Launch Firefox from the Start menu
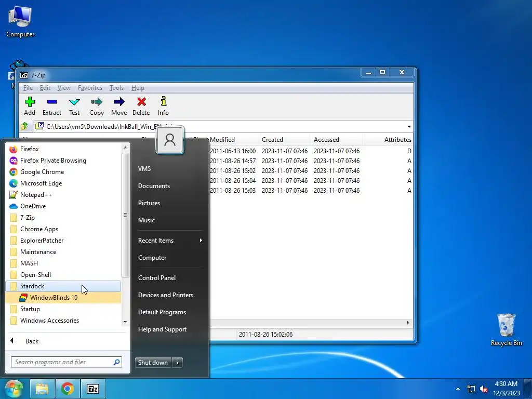 (x=63, y=149)
